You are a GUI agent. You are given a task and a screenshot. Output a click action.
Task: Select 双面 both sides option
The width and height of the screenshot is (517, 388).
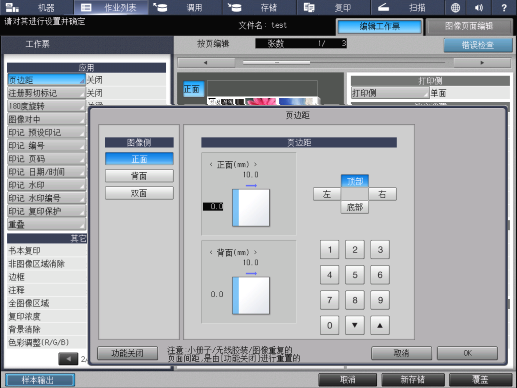139,193
